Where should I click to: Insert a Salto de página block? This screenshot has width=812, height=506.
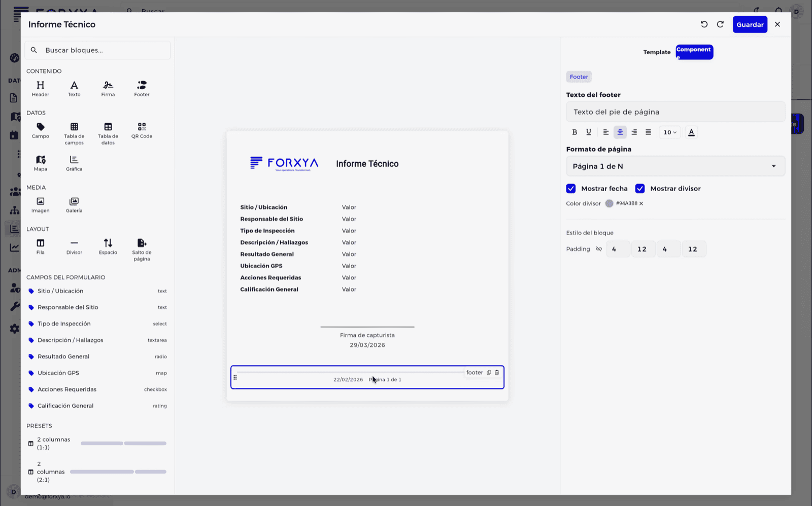[x=142, y=250]
